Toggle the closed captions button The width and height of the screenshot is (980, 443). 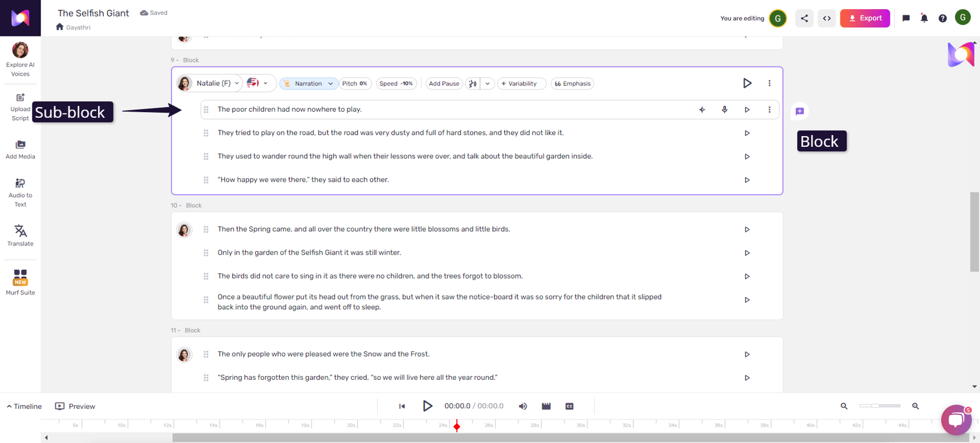pyautogui.click(x=569, y=406)
